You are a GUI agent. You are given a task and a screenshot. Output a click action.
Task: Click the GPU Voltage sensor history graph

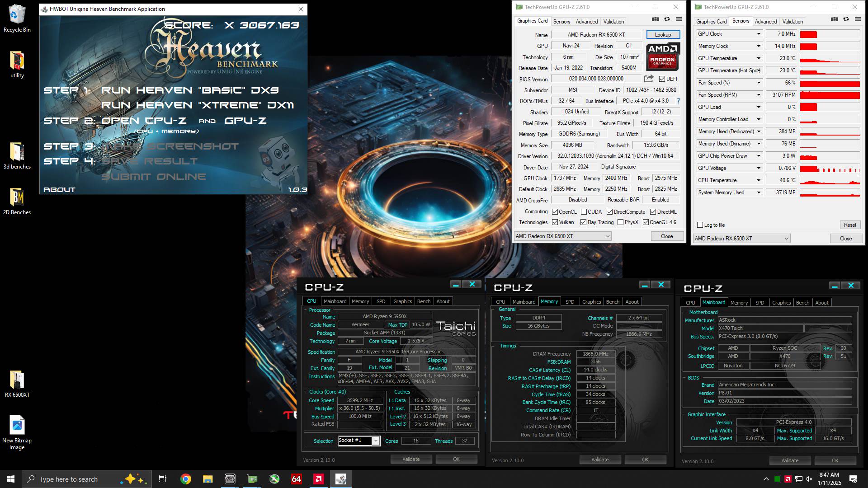point(830,168)
